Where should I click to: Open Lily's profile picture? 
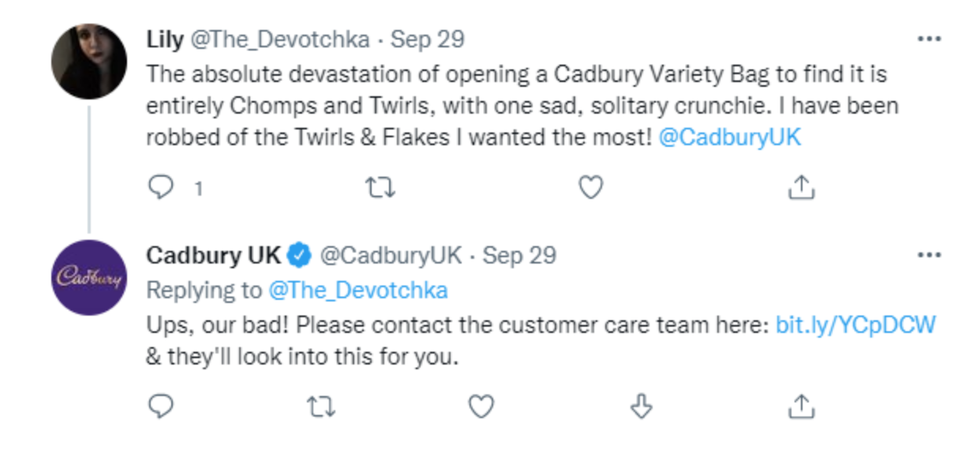[x=89, y=62]
